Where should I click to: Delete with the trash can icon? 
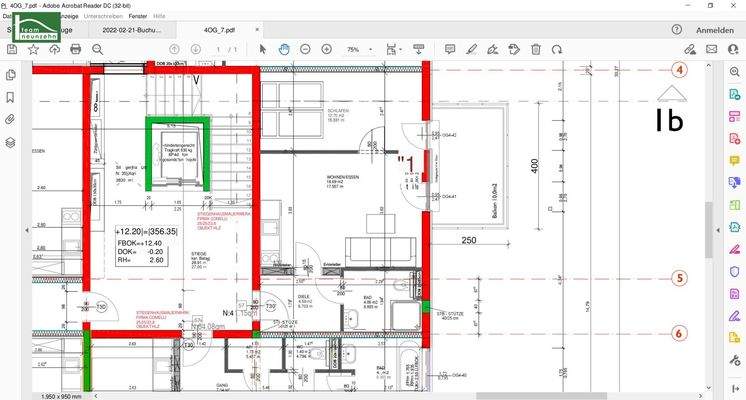536,49
